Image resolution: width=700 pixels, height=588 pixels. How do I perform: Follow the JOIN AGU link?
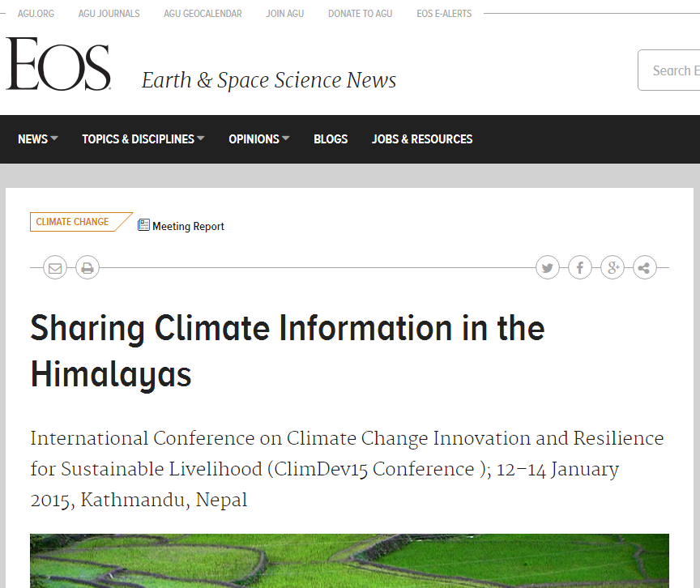pyautogui.click(x=285, y=14)
